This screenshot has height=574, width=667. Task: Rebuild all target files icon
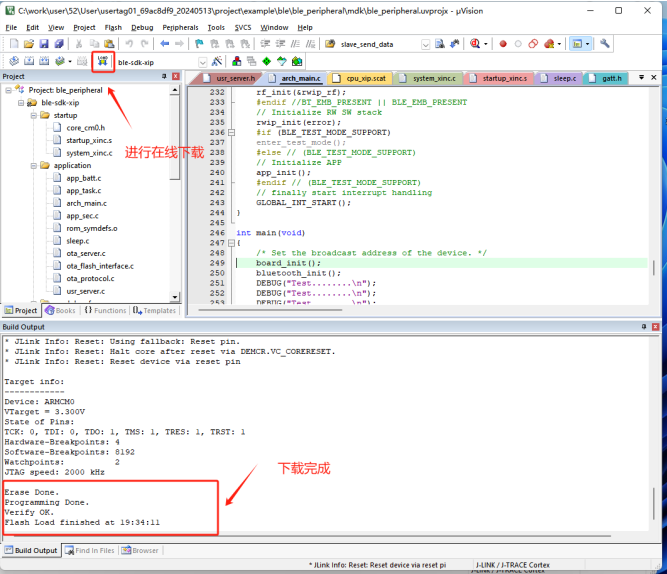44,61
